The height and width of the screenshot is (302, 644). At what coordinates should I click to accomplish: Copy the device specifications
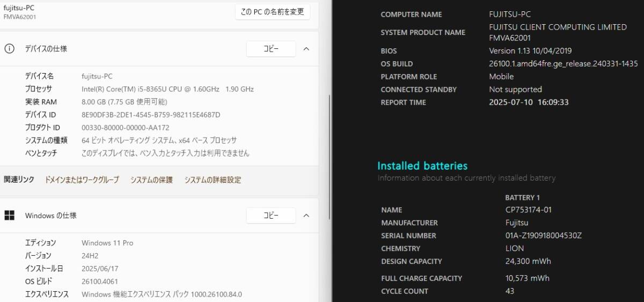(271, 48)
